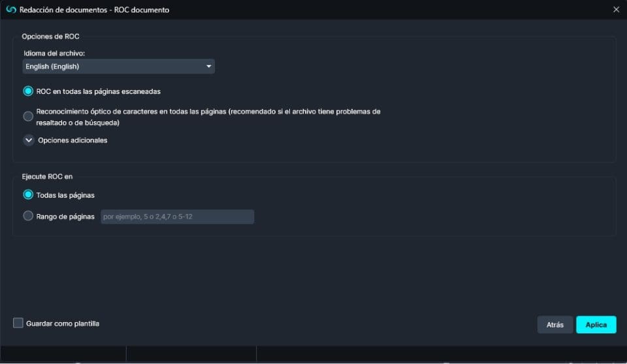Expand the Opciones adicionales chevron icon
The height and width of the screenshot is (364, 627).
pos(29,140)
